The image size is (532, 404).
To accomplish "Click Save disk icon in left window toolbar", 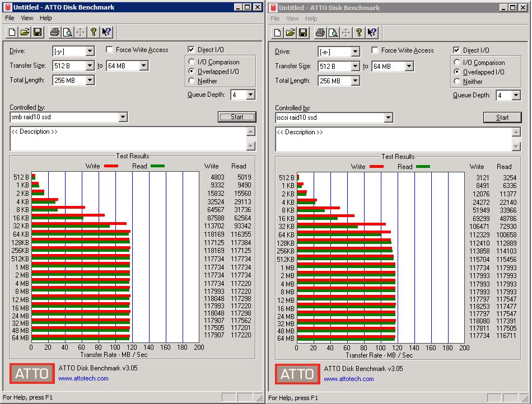I will coord(38,32).
